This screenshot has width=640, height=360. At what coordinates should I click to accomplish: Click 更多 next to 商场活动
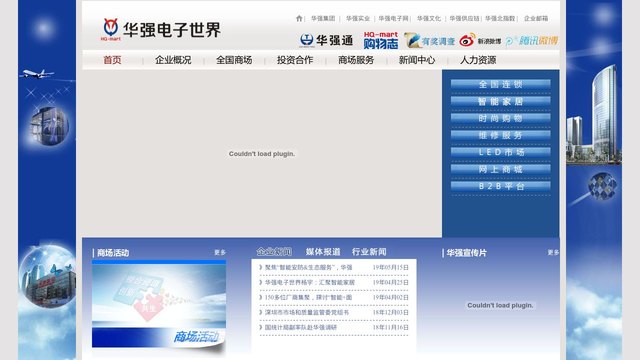click(220, 253)
